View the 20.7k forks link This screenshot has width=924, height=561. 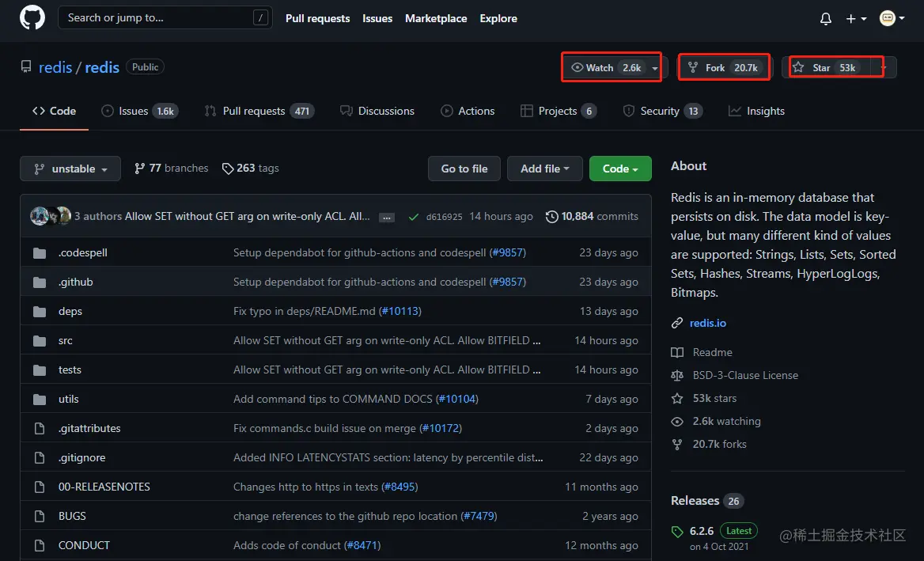tap(709, 445)
